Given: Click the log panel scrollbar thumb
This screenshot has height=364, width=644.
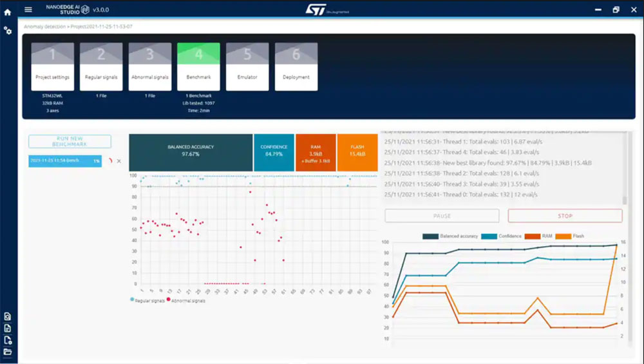Looking at the screenshot, I should [x=625, y=200].
